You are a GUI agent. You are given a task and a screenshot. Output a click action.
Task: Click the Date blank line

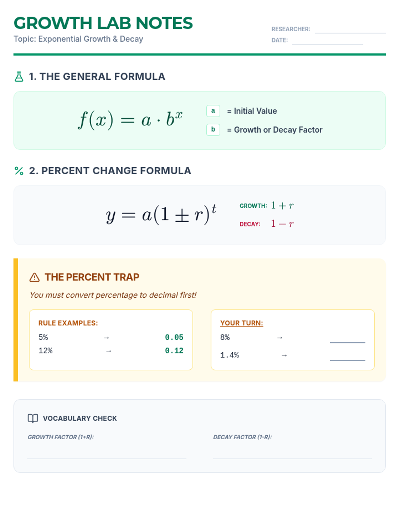click(x=328, y=41)
